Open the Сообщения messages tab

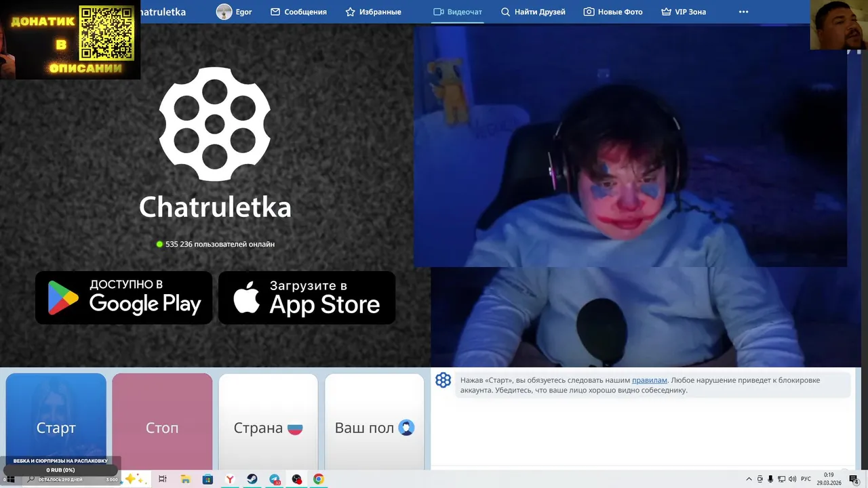click(298, 12)
